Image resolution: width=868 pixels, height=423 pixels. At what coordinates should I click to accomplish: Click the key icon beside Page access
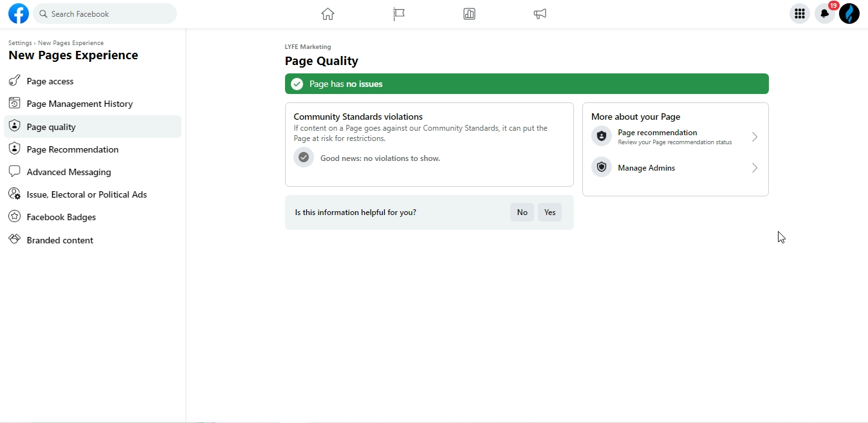pyautogui.click(x=15, y=80)
